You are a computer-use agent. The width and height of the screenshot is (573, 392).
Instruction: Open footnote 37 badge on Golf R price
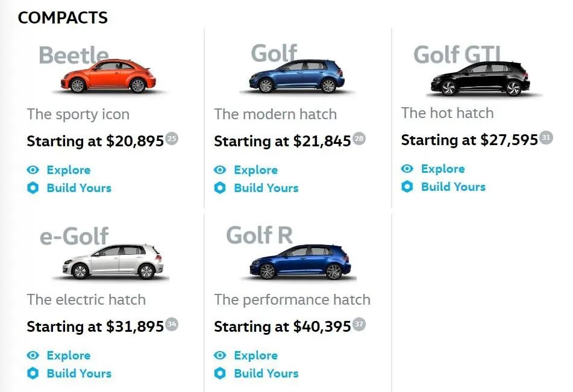(x=359, y=324)
